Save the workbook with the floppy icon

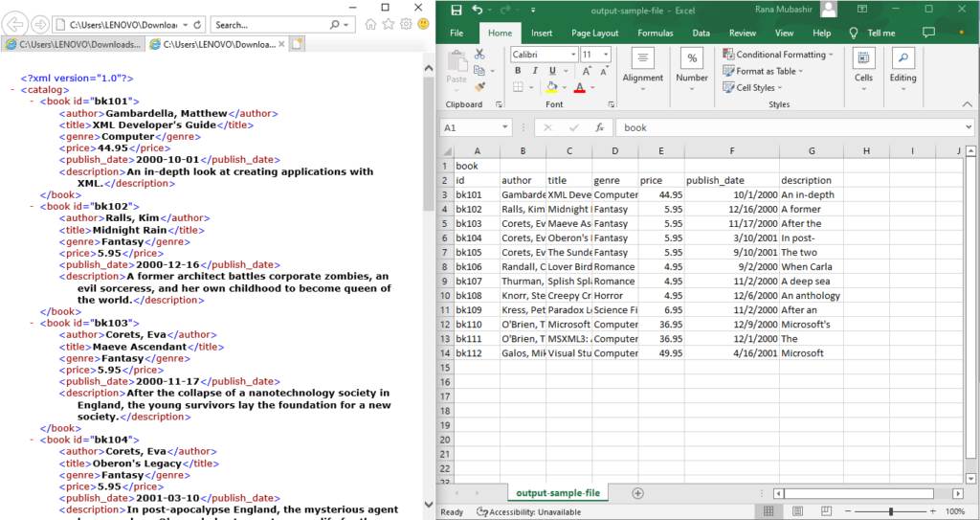click(x=457, y=10)
